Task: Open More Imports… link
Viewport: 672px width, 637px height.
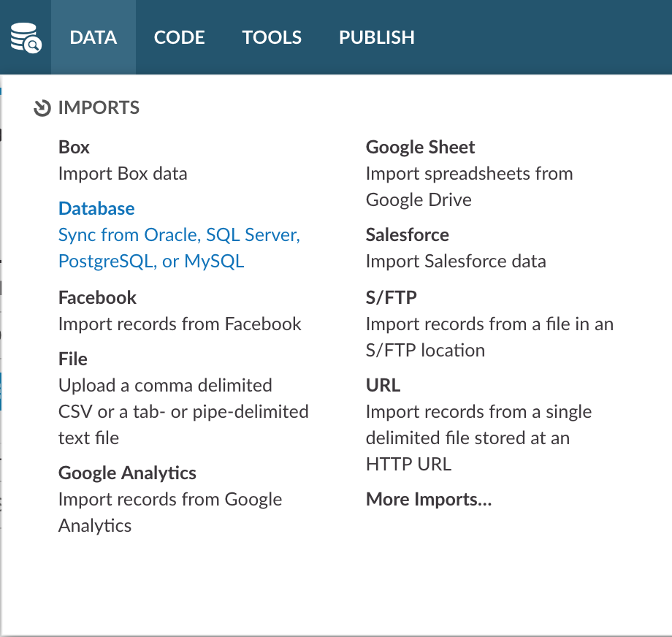Action: coord(429,499)
